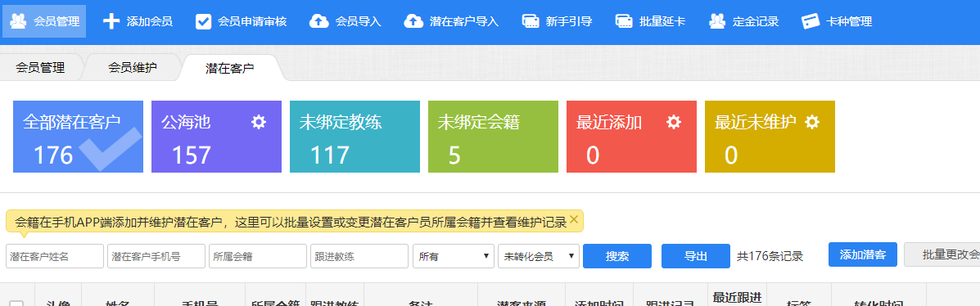Open settings gear on 公海池 card
This screenshot has height=306, width=980.
pyautogui.click(x=259, y=122)
